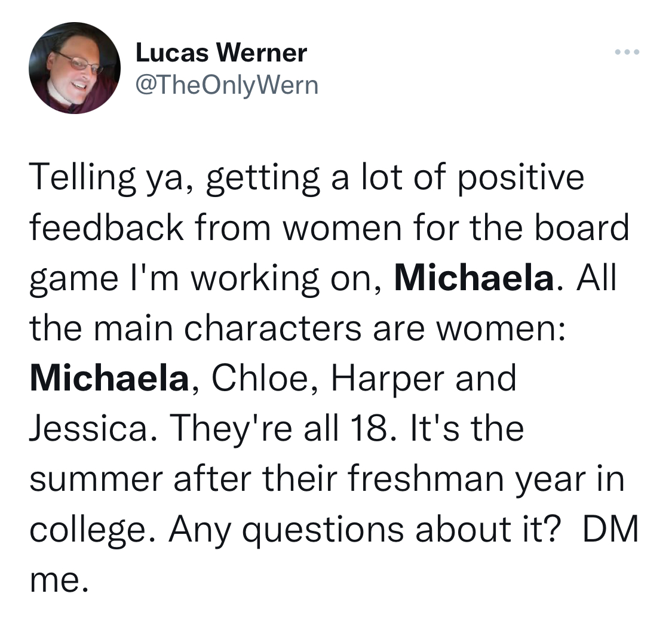672x621 pixels.
Task: Open the Lucas Werner display name link
Action: (221, 53)
